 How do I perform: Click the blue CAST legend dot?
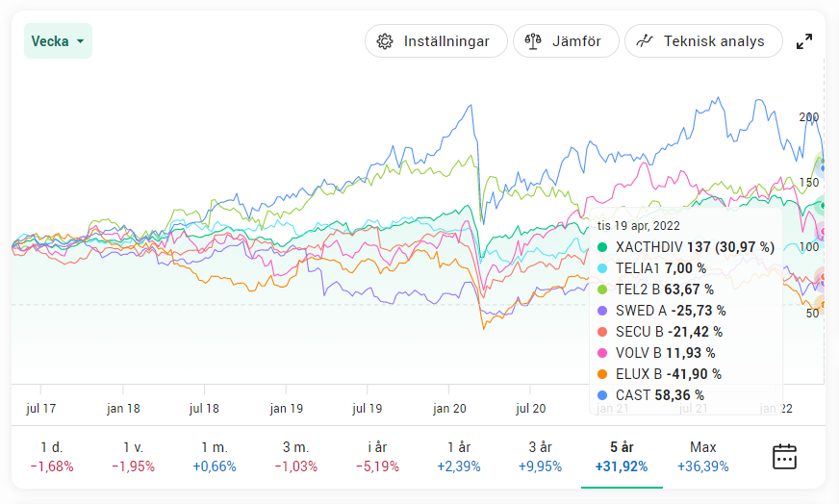(x=603, y=395)
